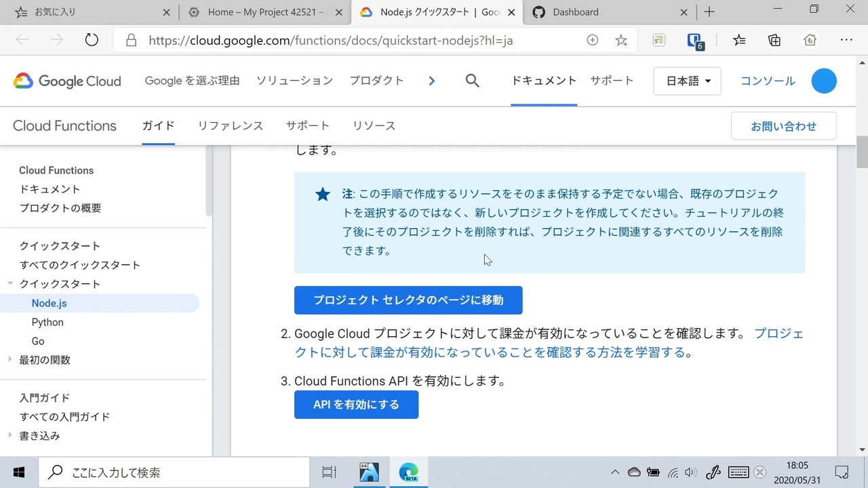
Task: Open the Favorites list icon
Action: tap(739, 40)
